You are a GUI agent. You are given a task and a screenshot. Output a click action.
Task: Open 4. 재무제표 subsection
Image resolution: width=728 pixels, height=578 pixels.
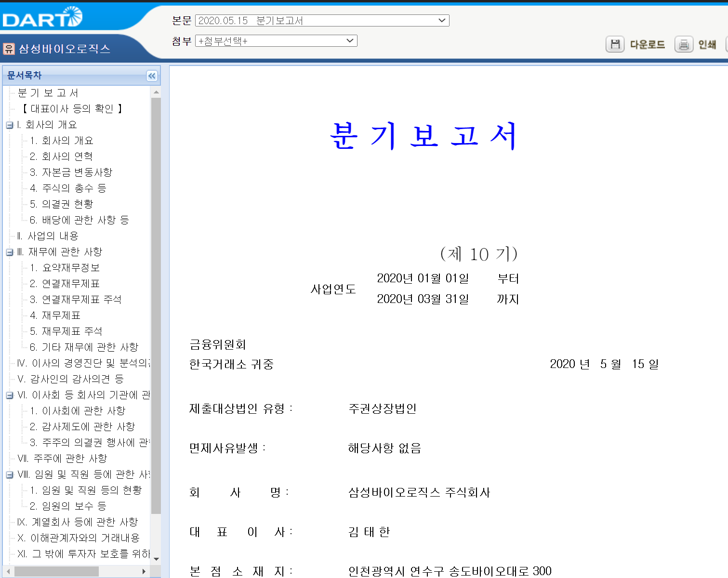(55, 315)
